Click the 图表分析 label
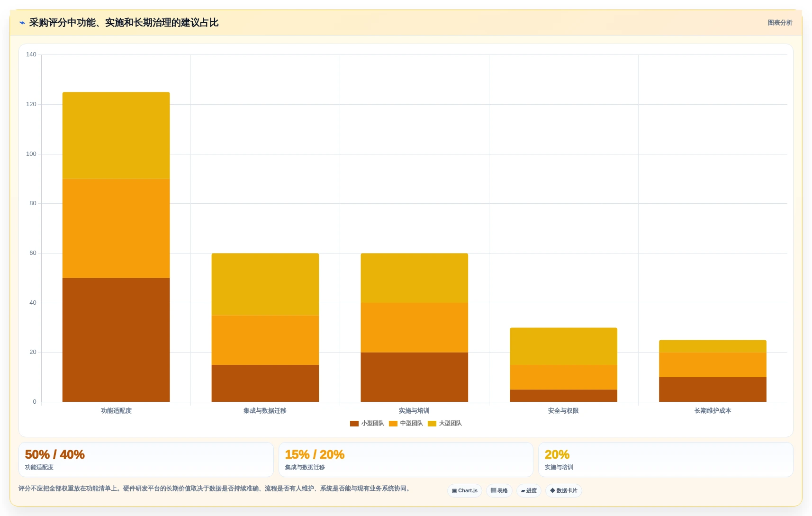Image resolution: width=812 pixels, height=516 pixels. point(780,23)
